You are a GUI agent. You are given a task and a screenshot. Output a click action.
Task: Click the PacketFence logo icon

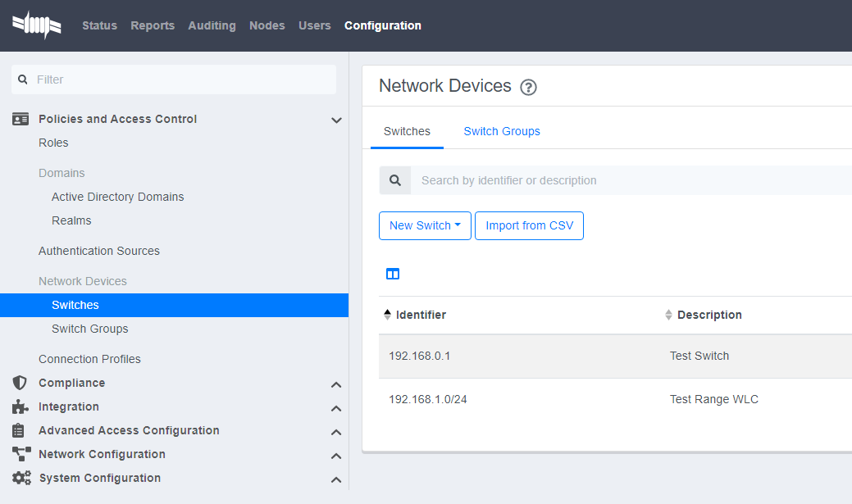36,25
